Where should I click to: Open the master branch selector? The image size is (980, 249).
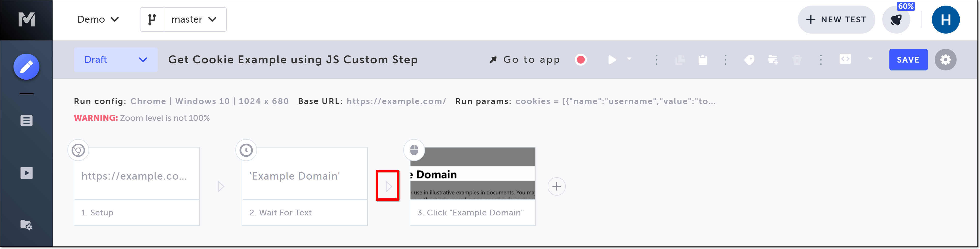[x=194, y=19]
